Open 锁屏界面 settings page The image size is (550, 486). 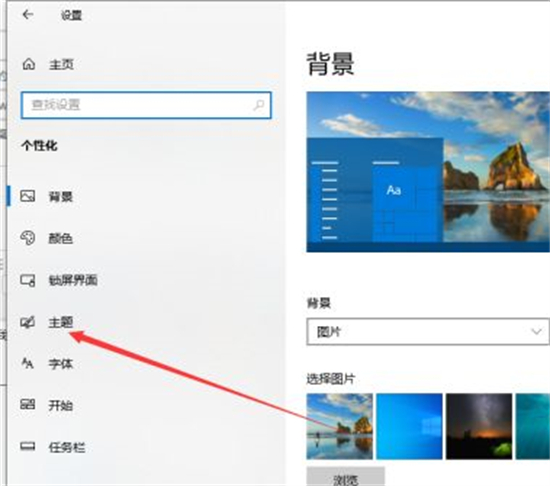(x=73, y=280)
